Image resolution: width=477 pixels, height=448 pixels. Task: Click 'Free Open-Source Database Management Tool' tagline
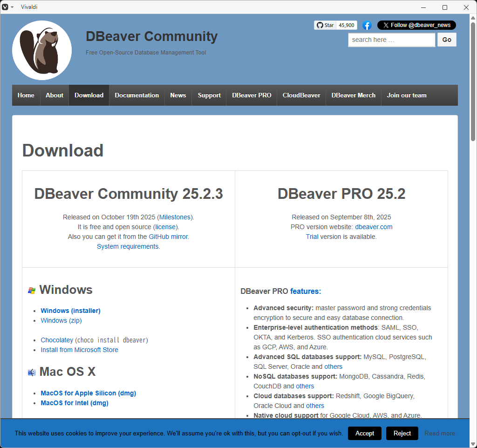tap(146, 53)
